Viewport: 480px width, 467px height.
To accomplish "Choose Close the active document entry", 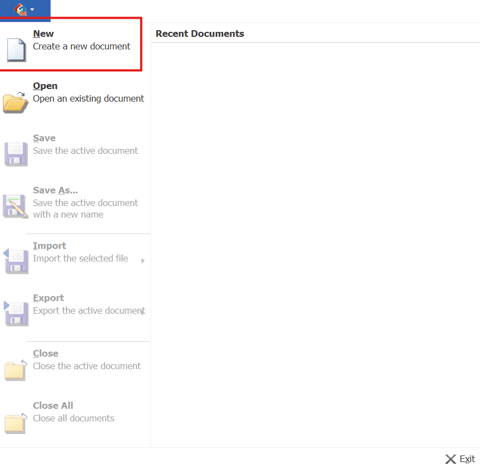I will (75, 363).
